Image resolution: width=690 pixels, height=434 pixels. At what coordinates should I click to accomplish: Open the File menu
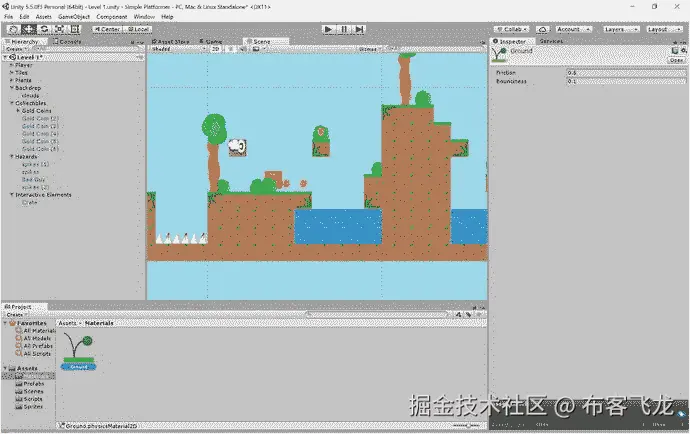(8, 17)
